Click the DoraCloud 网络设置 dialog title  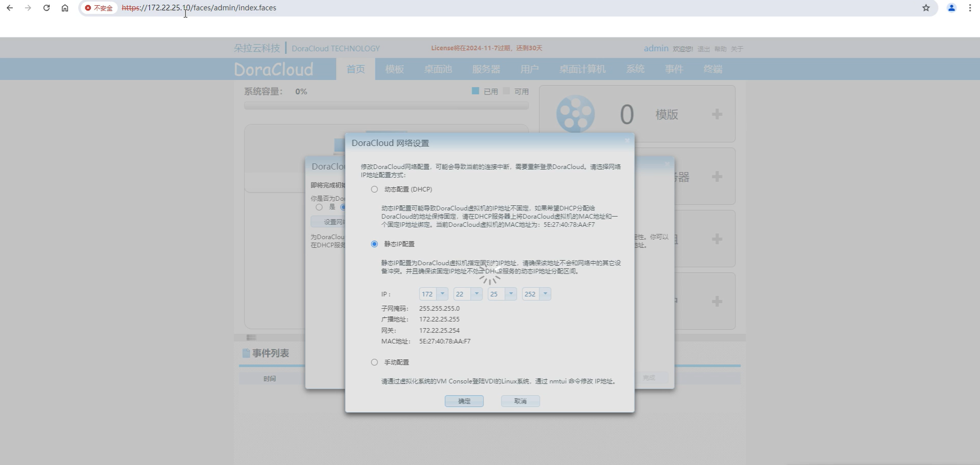tap(390, 143)
